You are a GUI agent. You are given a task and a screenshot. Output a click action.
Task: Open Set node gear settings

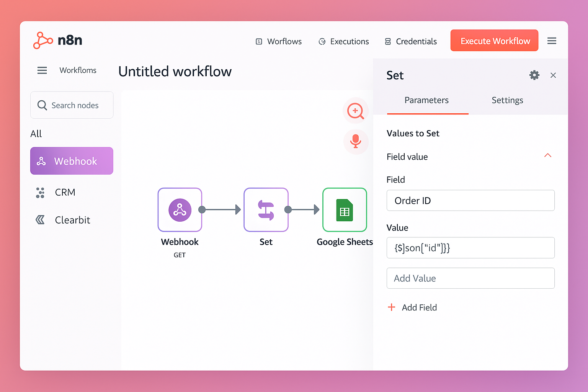pyautogui.click(x=534, y=75)
